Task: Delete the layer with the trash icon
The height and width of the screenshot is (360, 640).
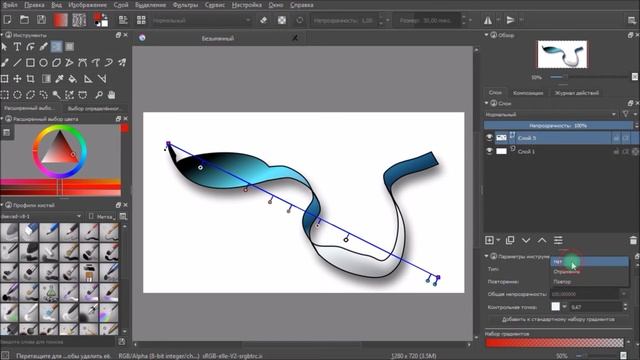Action: (x=633, y=240)
